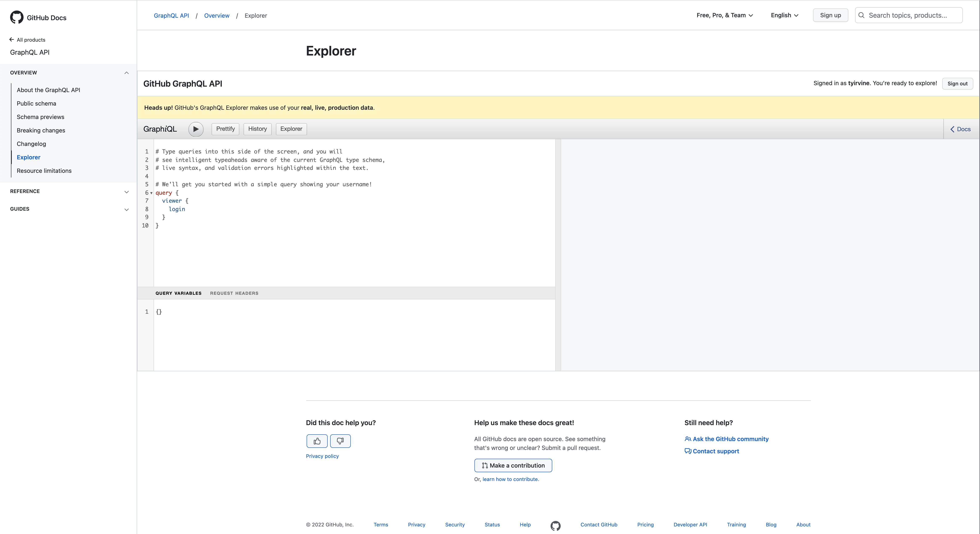
Task: Open the English language dropdown
Action: [784, 15]
